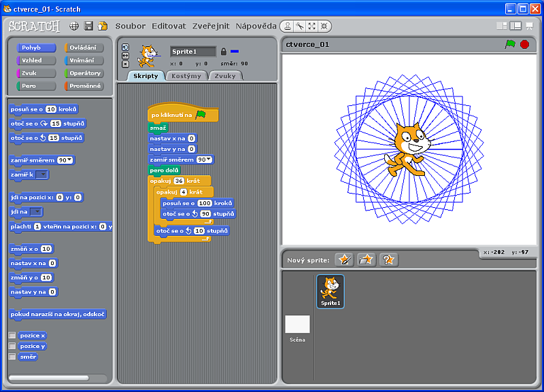Select the Zvuk block category
This screenshot has width=544, height=392.
36,73
